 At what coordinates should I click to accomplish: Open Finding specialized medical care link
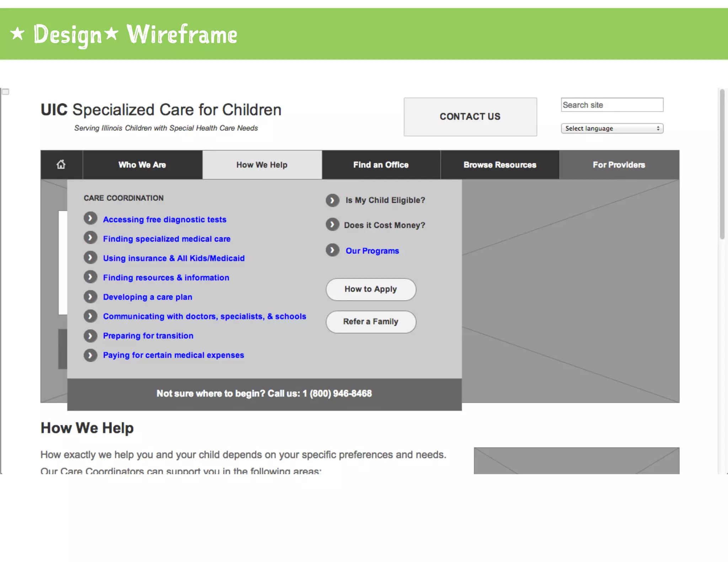pos(167,239)
